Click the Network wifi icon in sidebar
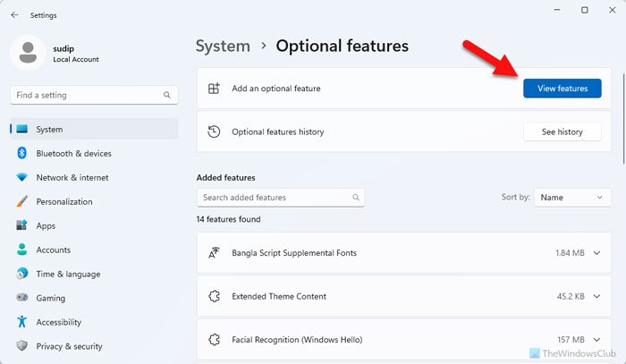The width and height of the screenshot is (626, 364). pos(22,177)
